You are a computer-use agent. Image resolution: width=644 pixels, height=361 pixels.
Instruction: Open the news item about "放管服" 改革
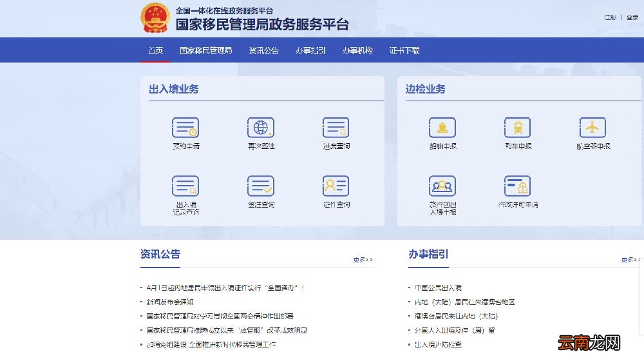click(x=227, y=330)
